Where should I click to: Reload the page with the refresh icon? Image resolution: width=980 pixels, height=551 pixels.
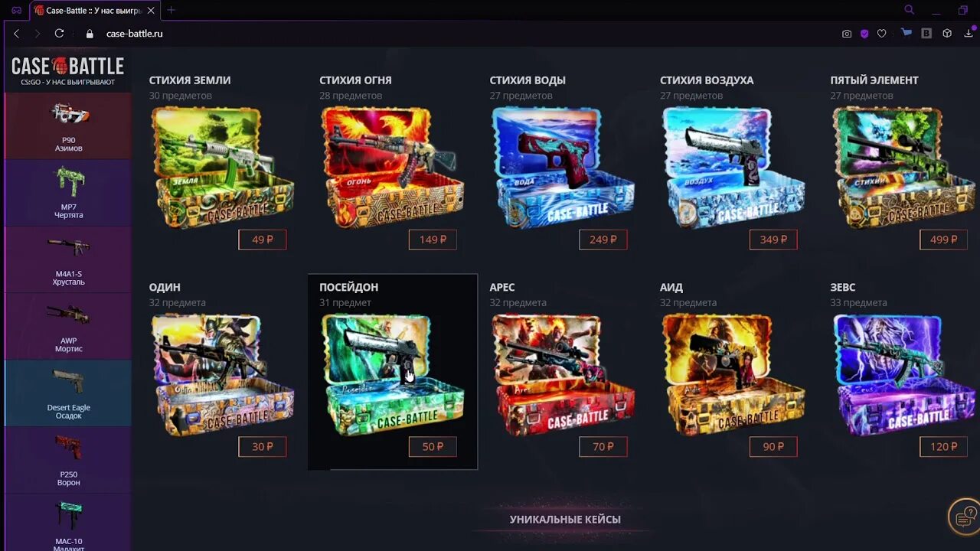click(x=59, y=34)
